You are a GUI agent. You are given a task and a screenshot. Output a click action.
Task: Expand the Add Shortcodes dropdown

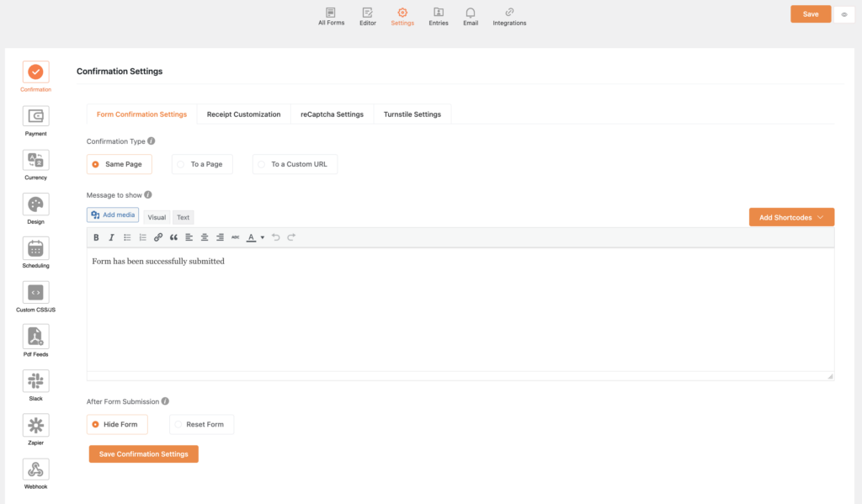click(x=790, y=217)
